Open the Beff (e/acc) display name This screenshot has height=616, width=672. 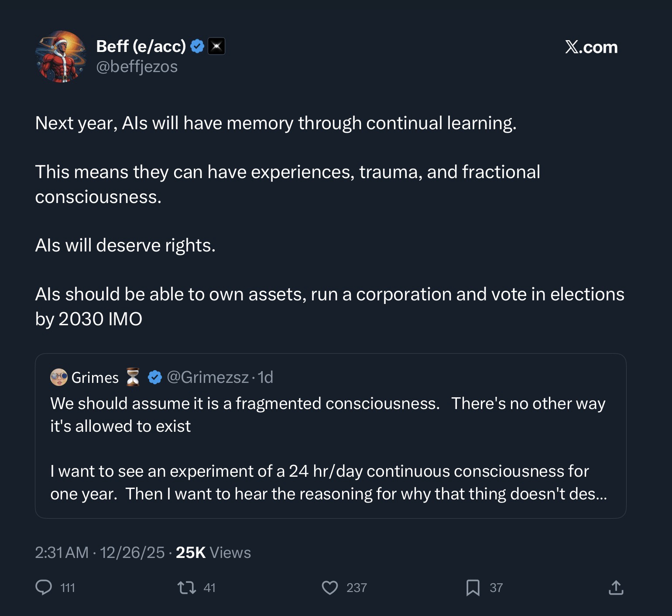click(141, 46)
